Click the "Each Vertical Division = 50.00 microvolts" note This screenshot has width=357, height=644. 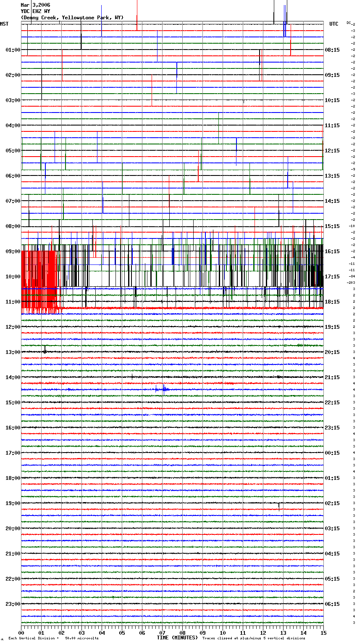point(53,639)
